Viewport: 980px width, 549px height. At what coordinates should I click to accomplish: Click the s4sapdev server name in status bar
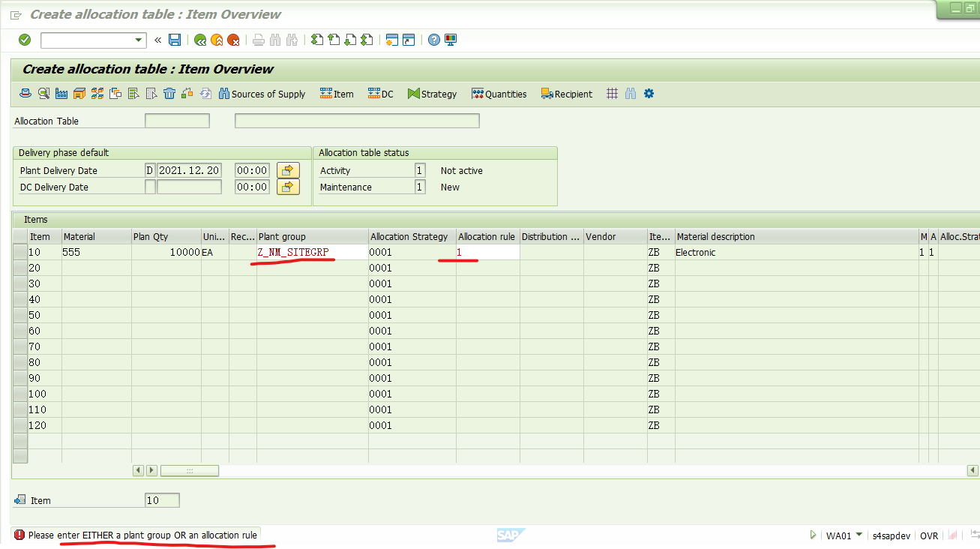coord(892,535)
